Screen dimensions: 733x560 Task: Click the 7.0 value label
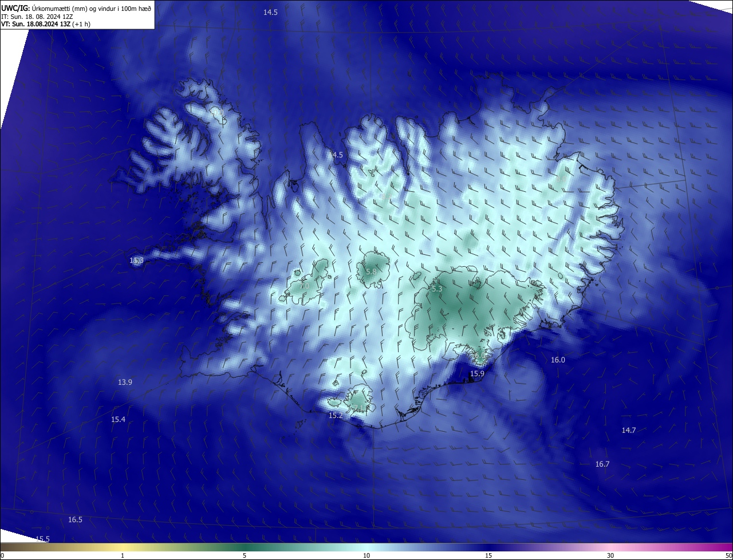(x=304, y=286)
